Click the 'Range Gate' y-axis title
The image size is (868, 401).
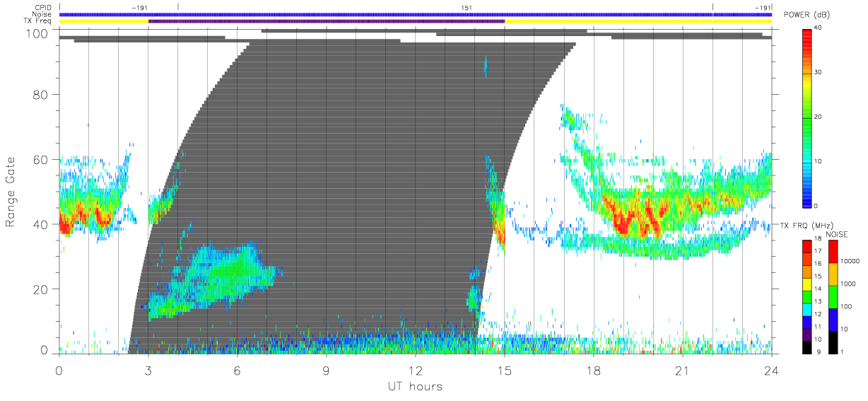[x=11, y=193]
